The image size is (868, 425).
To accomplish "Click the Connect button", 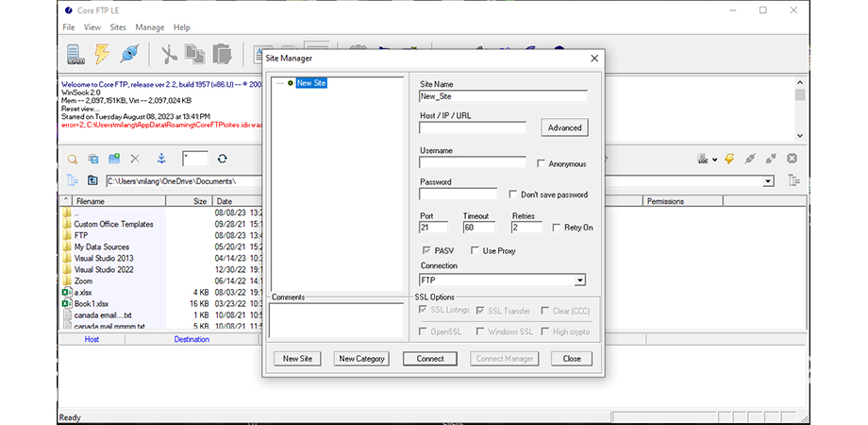I will point(430,359).
